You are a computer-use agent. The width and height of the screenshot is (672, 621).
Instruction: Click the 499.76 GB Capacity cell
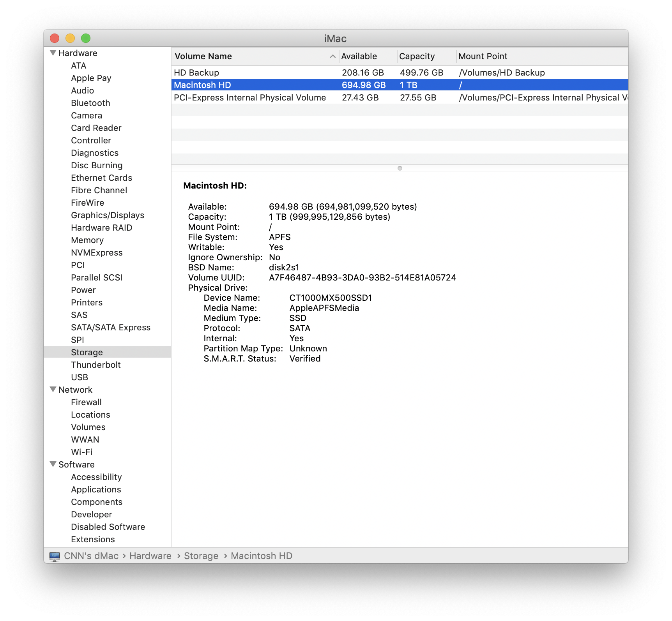pos(421,72)
